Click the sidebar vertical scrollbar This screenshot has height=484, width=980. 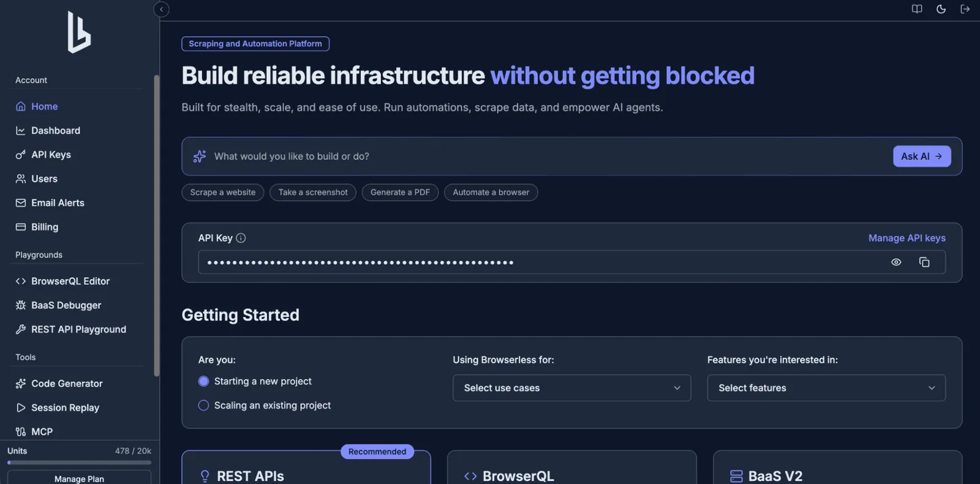[x=157, y=225]
